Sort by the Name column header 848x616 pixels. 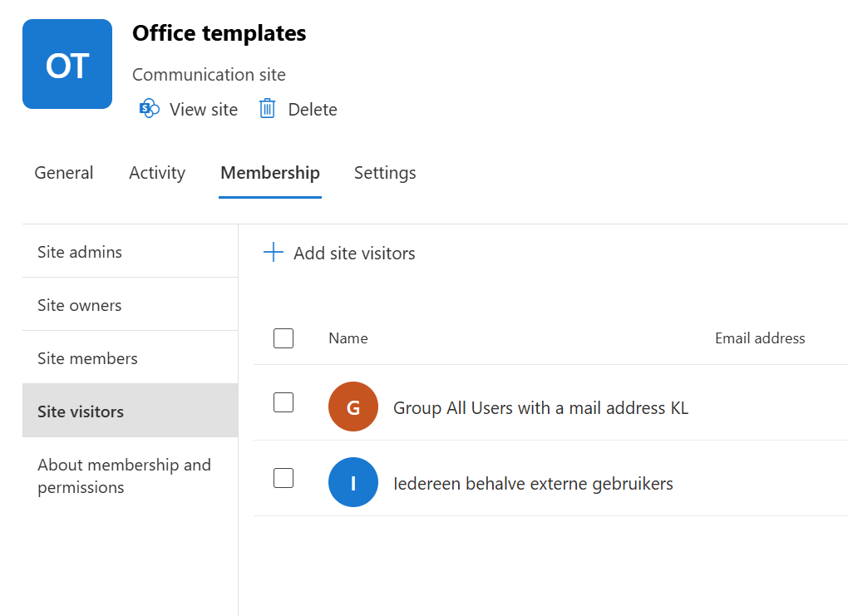pos(348,338)
